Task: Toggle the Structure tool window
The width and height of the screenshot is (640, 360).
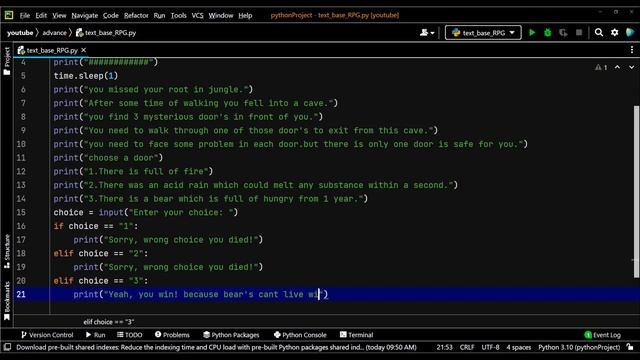Action: [7, 251]
